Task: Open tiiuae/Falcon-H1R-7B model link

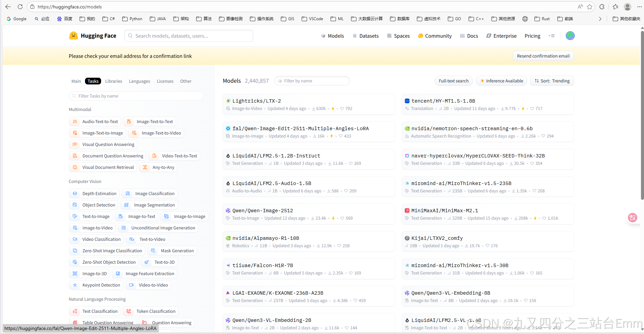Action: point(263,265)
